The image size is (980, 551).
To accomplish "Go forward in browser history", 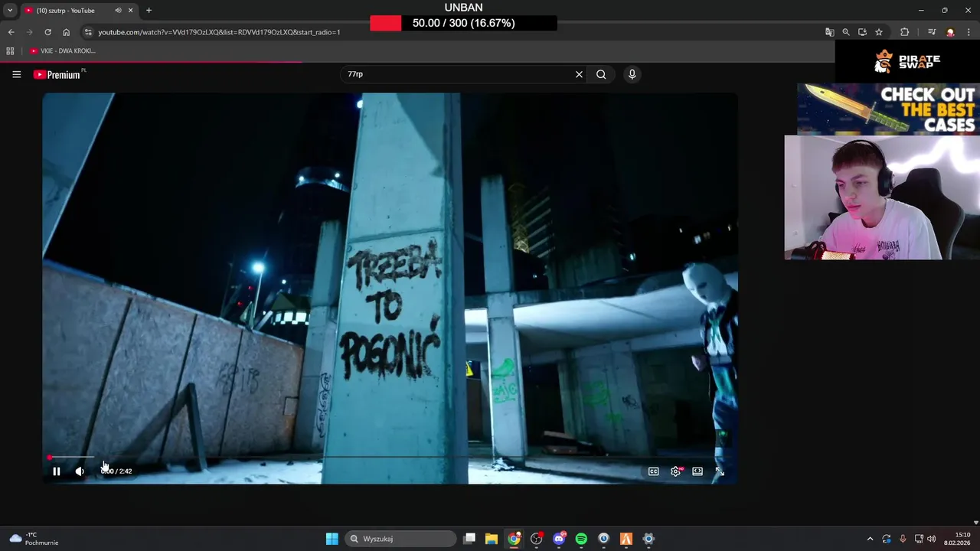I will click(29, 32).
